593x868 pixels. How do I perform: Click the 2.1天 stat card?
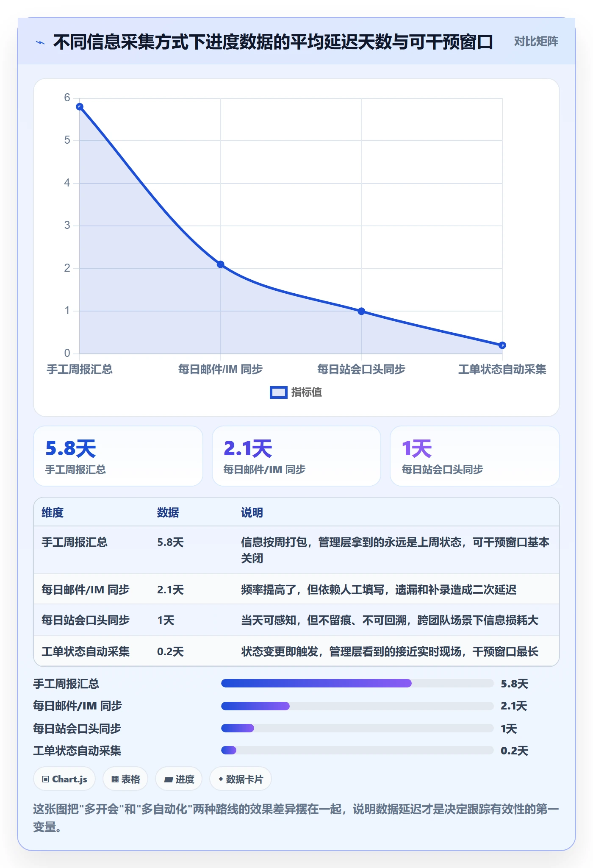[296, 456]
